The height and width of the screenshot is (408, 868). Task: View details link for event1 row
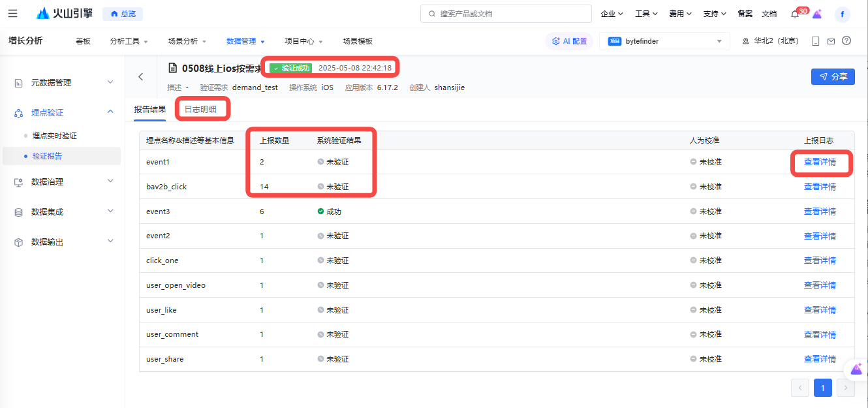coord(820,162)
